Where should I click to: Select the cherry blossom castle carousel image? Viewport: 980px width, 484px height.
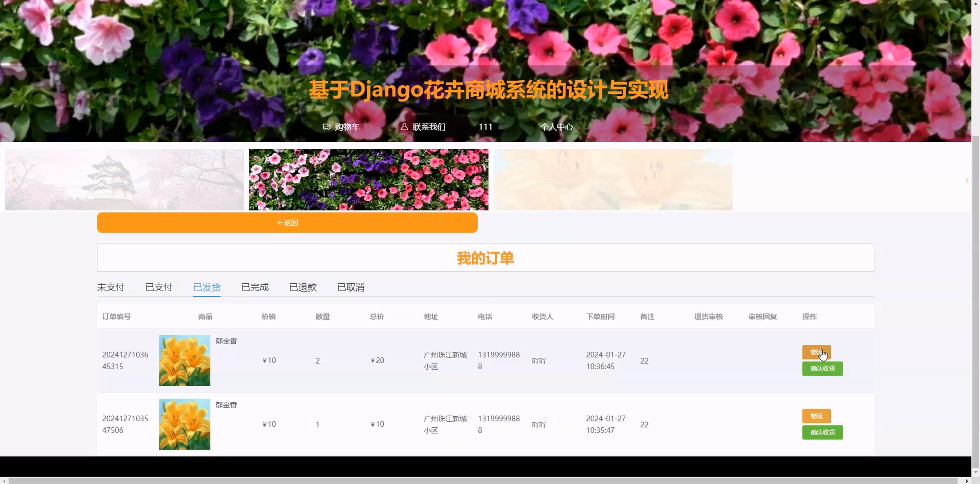[x=124, y=179]
